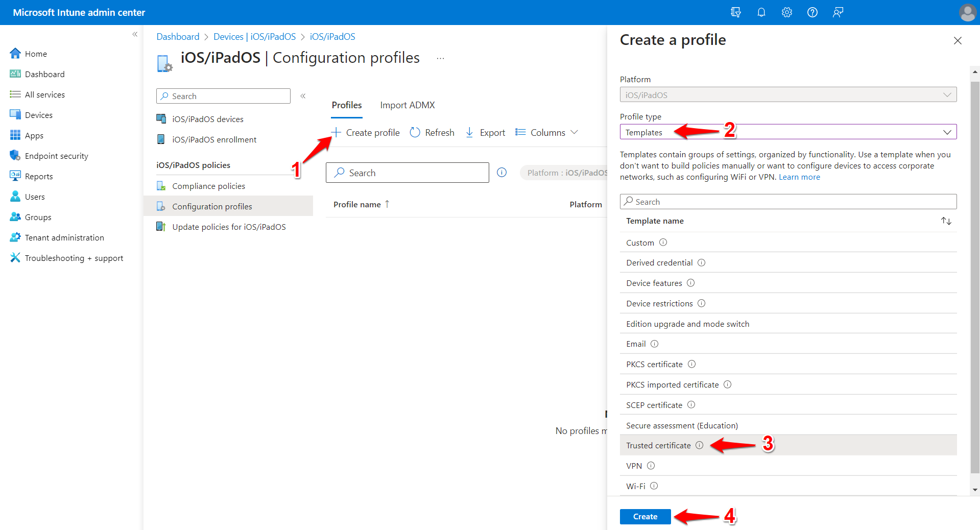
Task: Open the help question mark icon
Action: [x=812, y=12]
